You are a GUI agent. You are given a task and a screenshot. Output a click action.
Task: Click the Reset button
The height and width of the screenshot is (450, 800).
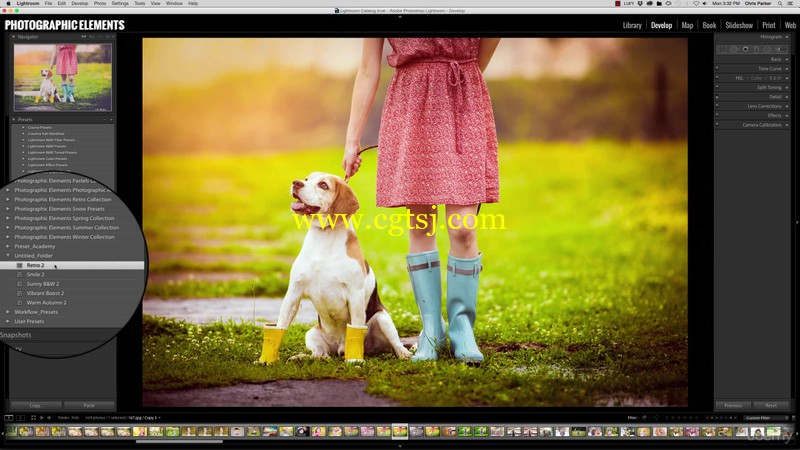tap(771, 406)
